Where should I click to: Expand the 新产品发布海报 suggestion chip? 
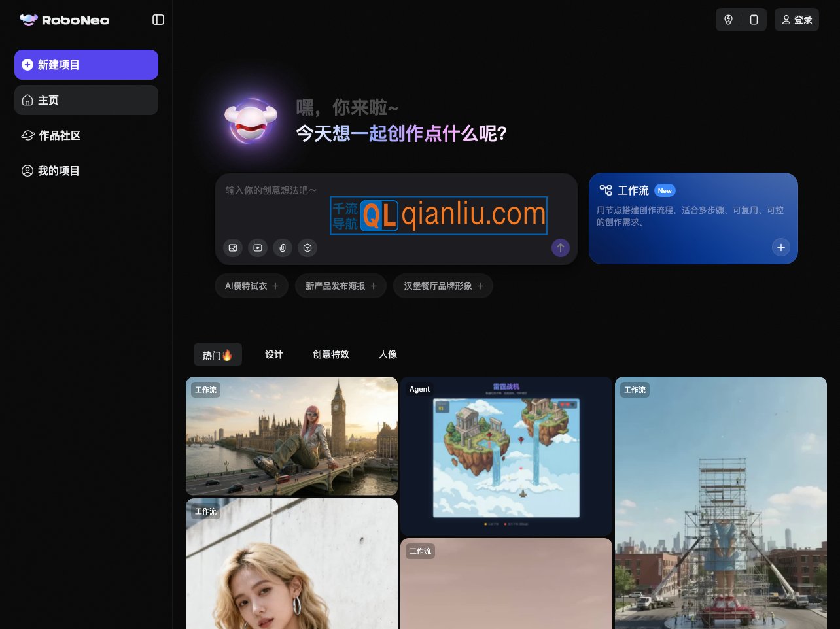click(x=341, y=286)
